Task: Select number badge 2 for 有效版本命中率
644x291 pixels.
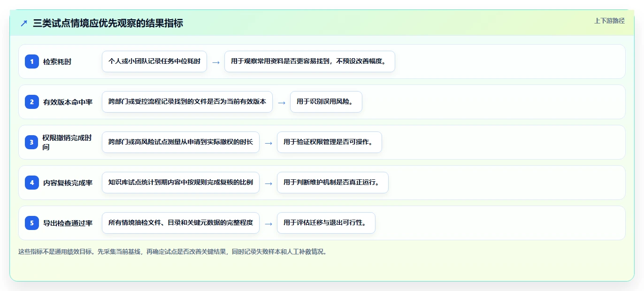Action: tap(32, 102)
